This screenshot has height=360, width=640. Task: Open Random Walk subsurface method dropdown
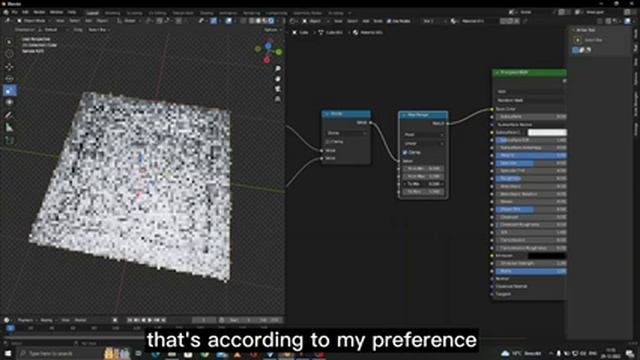(531, 100)
